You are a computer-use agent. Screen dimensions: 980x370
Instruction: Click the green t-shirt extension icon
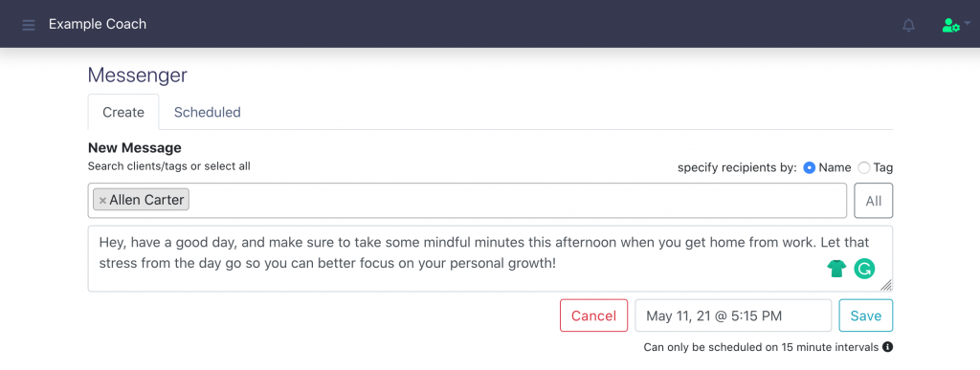coord(836,269)
